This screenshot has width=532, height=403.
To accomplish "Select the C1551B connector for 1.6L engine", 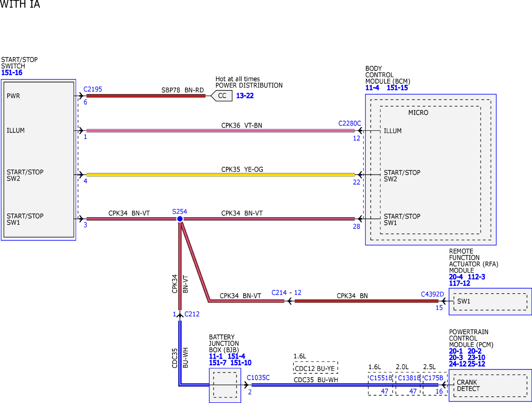I will click(x=381, y=384).
